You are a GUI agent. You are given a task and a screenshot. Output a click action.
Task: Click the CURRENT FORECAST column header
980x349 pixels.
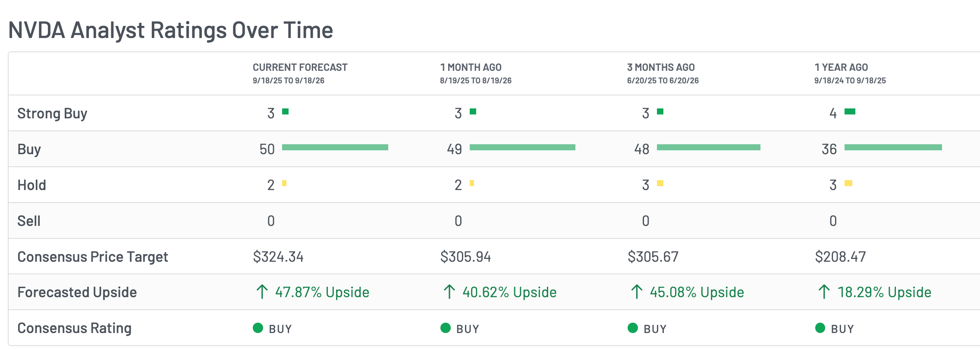click(x=300, y=67)
